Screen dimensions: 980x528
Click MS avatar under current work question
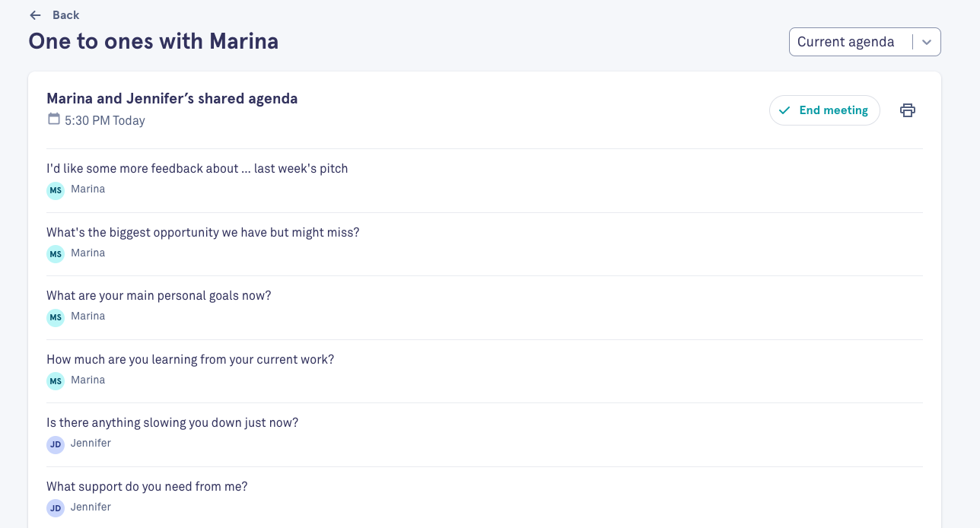click(56, 380)
